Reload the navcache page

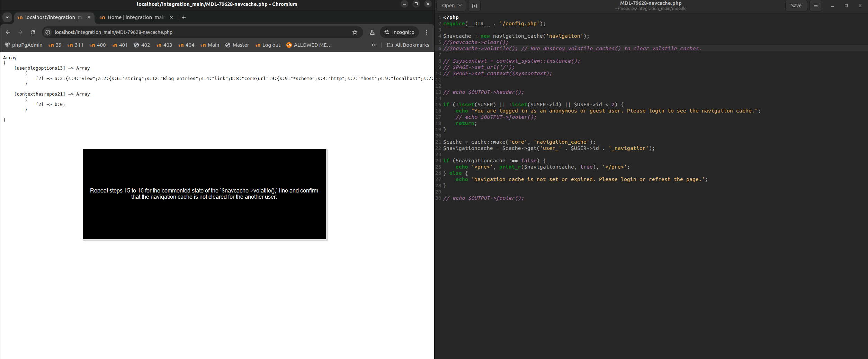pos(33,32)
